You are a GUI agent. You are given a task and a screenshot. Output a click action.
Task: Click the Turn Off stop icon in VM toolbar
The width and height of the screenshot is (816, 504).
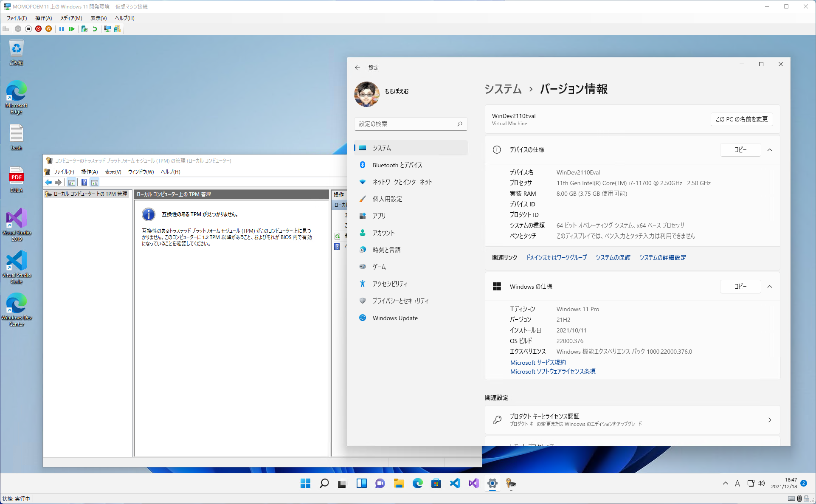click(x=28, y=29)
